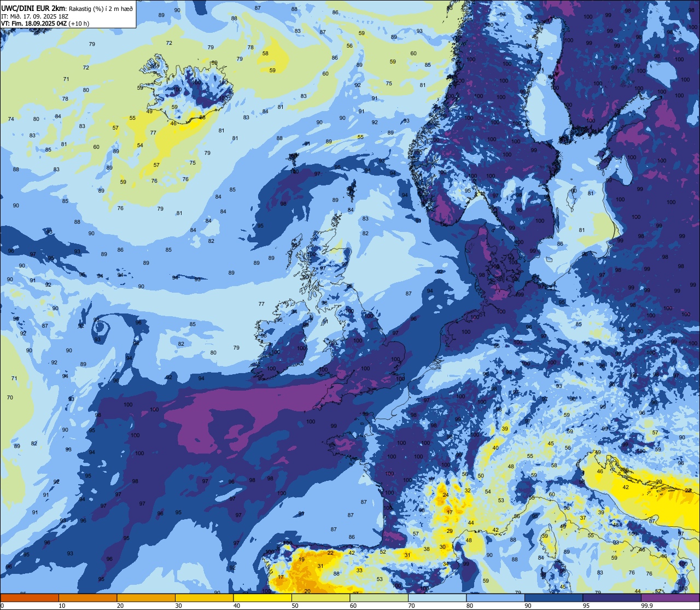700x610 pixels.
Task: Select the 40–50% bright yellow legend swatch
Action: pos(262,597)
